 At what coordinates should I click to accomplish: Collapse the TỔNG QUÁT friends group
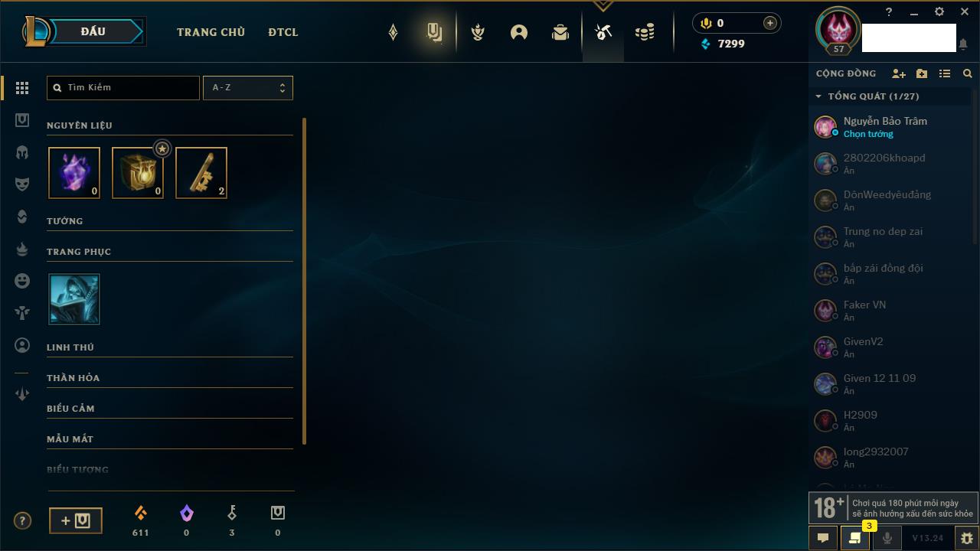pos(818,96)
